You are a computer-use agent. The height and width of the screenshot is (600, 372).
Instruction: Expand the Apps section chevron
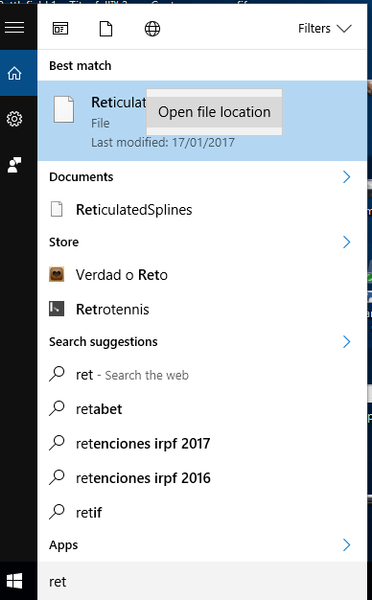click(346, 545)
